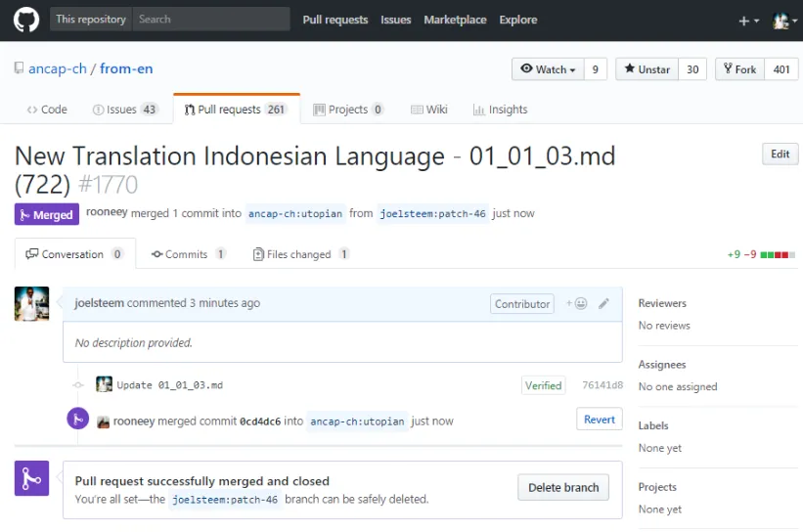Revert the merged pull request
Image resolution: width=803 pixels, height=532 pixels.
(x=600, y=420)
